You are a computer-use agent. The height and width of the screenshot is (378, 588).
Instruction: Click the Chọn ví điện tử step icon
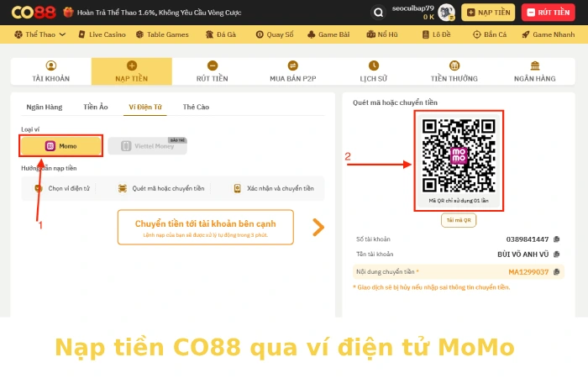click(39, 188)
